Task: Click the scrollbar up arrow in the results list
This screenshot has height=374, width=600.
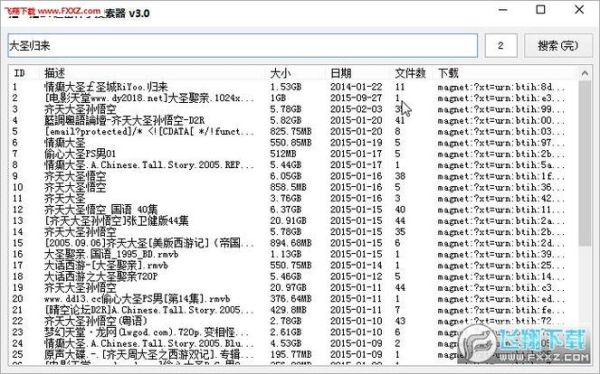Action: point(585,73)
